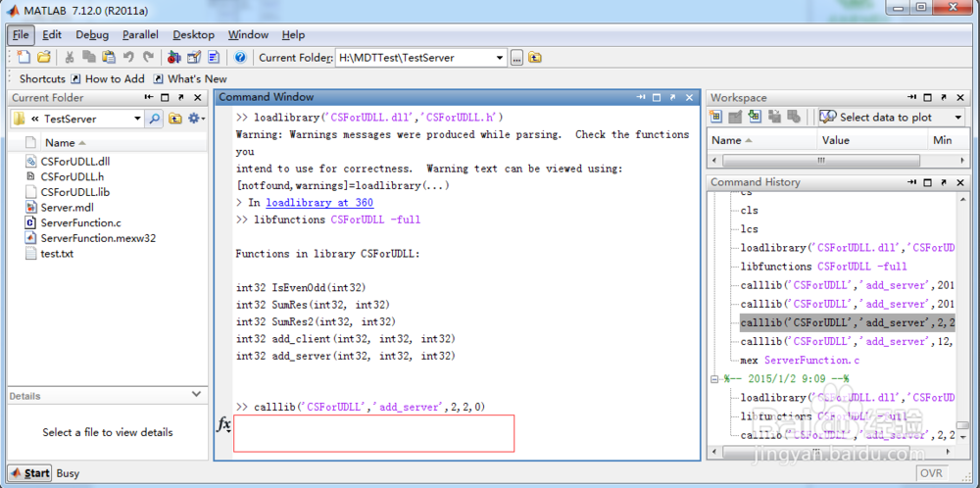Copy using the toolbar icon
980x488 pixels.
[x=89, y=58]
